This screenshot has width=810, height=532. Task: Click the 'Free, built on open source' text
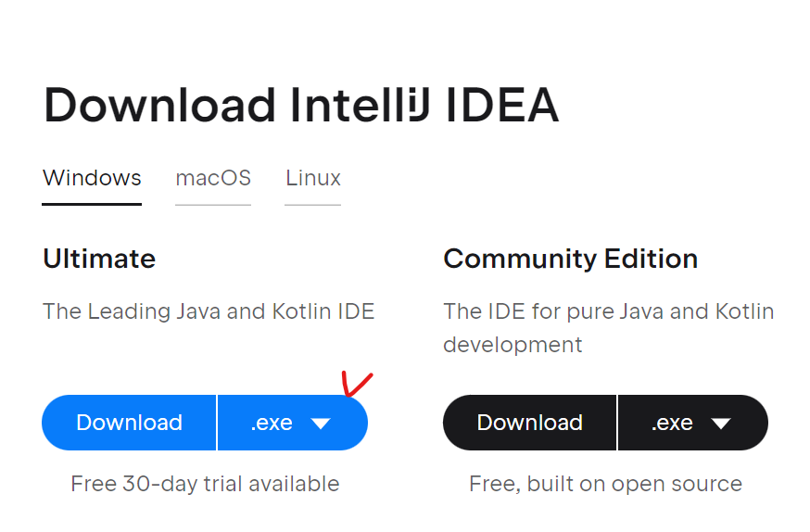605,484
